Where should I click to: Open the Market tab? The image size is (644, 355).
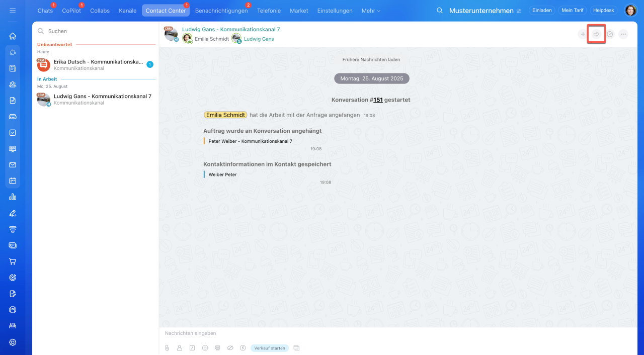click(x=299, y=11)
